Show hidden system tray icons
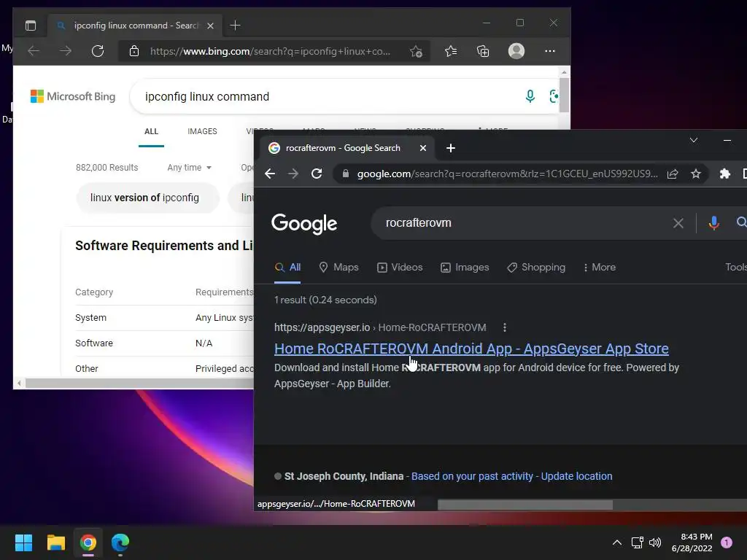The height and width of the screenshot is (560, 747). 617,542
